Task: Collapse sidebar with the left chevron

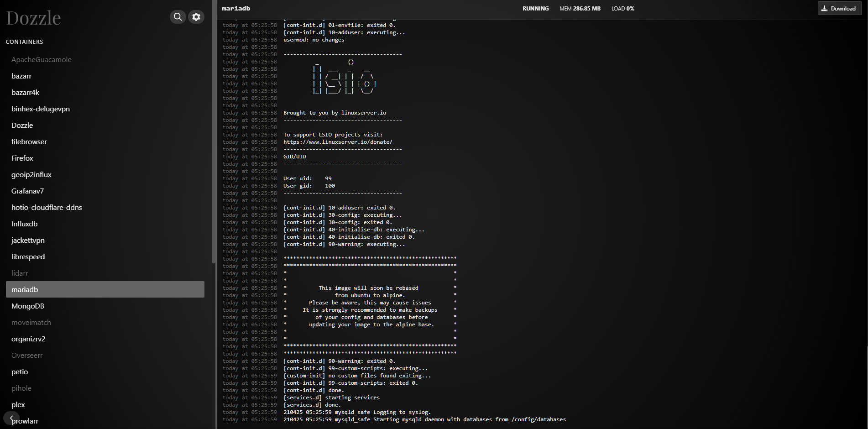Action: click(11, 418)
